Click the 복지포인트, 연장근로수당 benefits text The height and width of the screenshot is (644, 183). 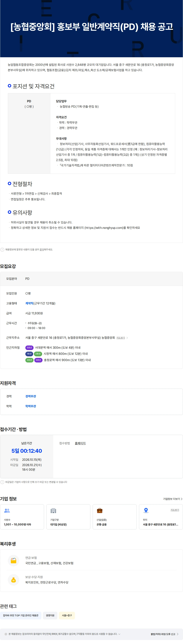(x=47, y=582)
